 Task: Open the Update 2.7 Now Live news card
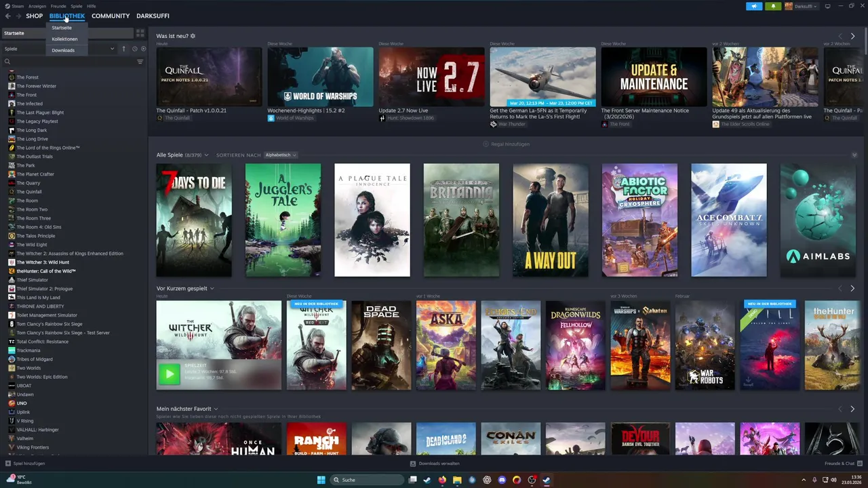[431, 84]
